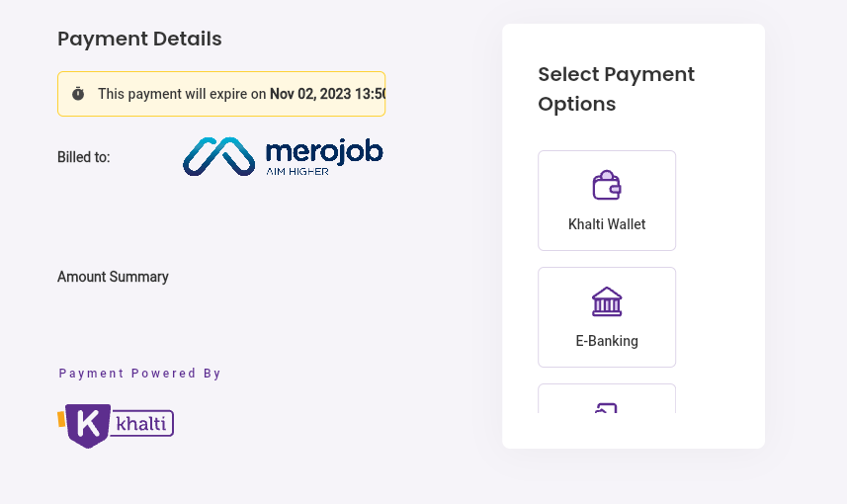Click the purple Khalti K shield logo
The width and height of the screenshot is (847, 504).
point(86,425)
